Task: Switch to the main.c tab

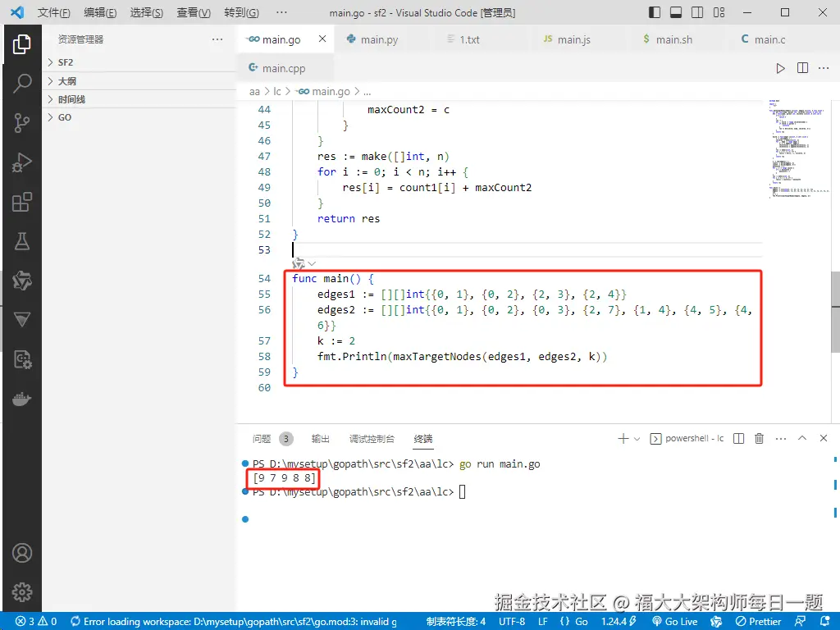Action: [769, 39]
